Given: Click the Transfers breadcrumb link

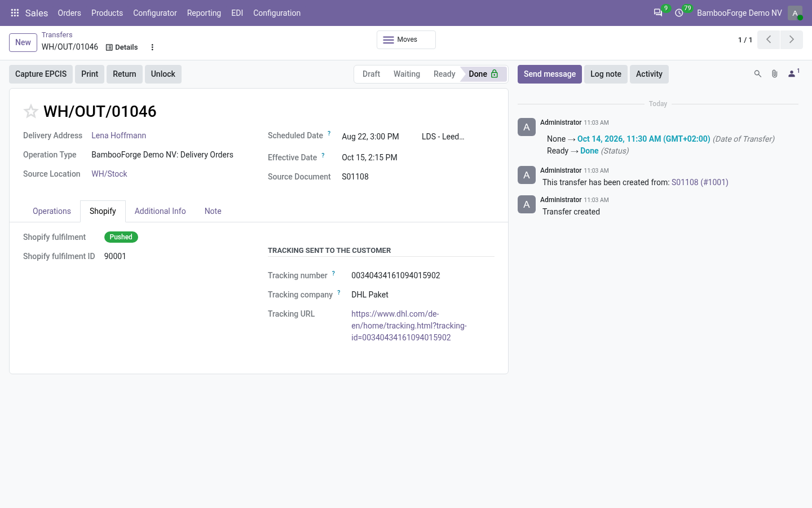Looking at the screenshot, I should pos(57,35).
